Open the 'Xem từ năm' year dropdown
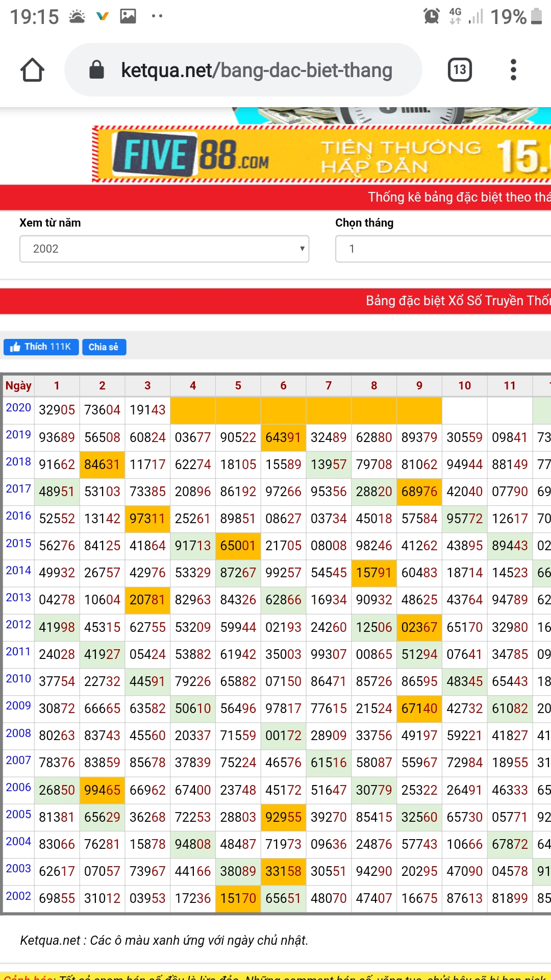551x980 pixels. point(164,249)
